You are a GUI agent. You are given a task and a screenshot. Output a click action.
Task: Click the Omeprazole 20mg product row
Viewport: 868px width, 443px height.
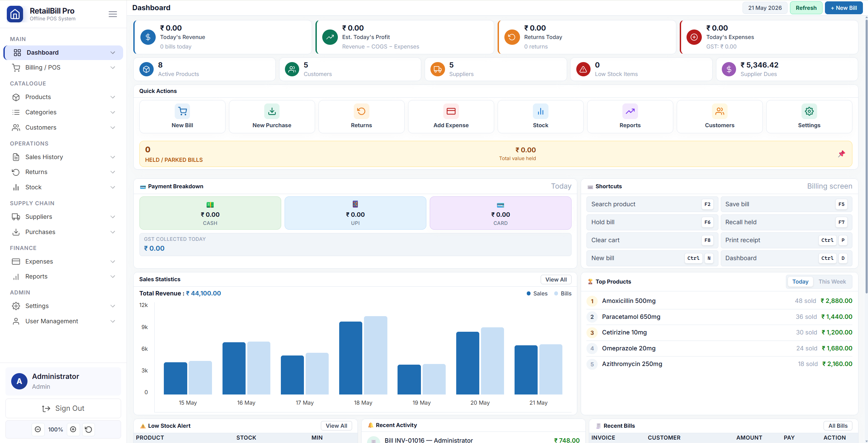click(x=719, y=348)
